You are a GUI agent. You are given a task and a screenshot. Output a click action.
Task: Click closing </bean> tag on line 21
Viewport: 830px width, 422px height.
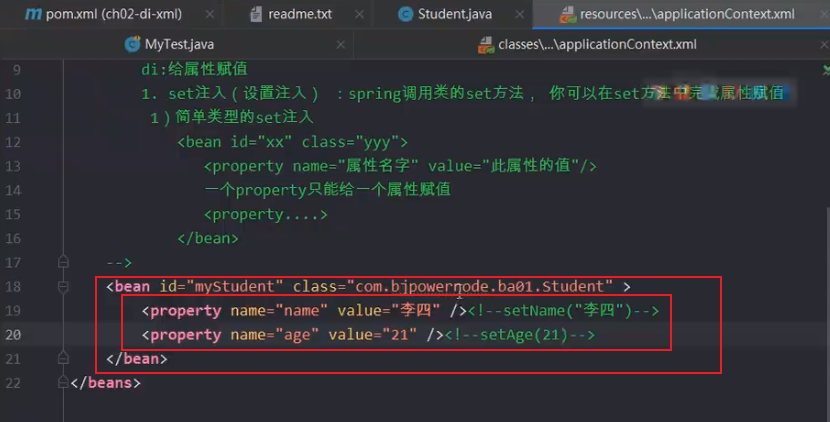click(x=137, y=358)
